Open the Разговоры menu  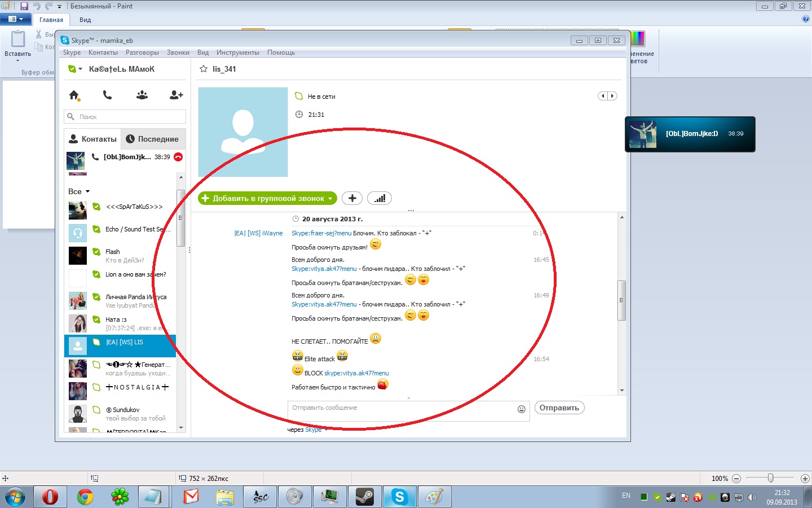coord(142,52)
